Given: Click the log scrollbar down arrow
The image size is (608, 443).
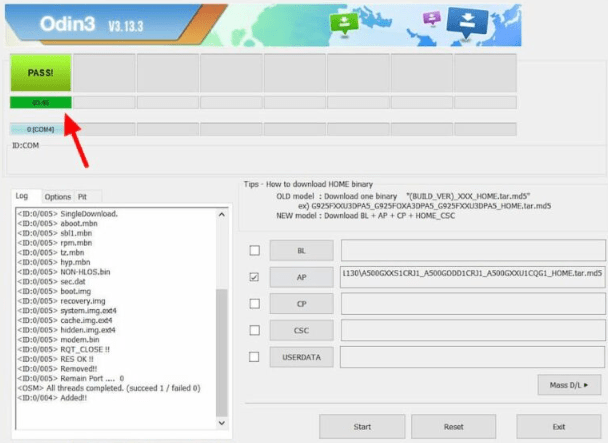Looking at the screenshot, I should point(222,423).
